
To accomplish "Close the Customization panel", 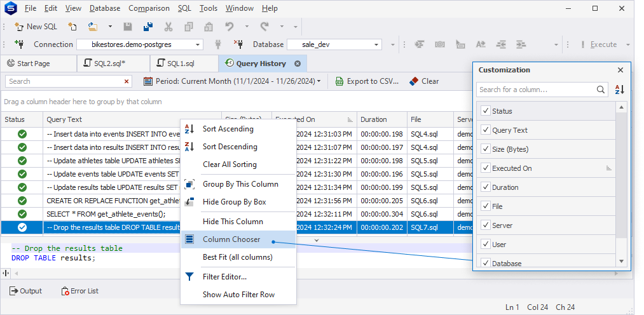I will click(620, 70).
